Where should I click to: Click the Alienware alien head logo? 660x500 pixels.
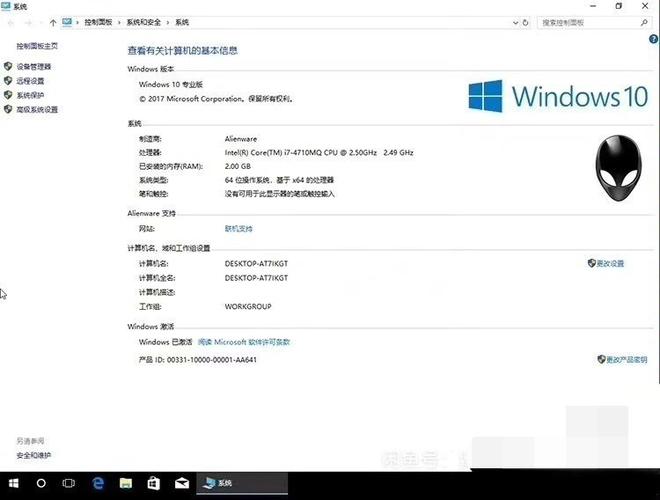click(x=618, y=168)
